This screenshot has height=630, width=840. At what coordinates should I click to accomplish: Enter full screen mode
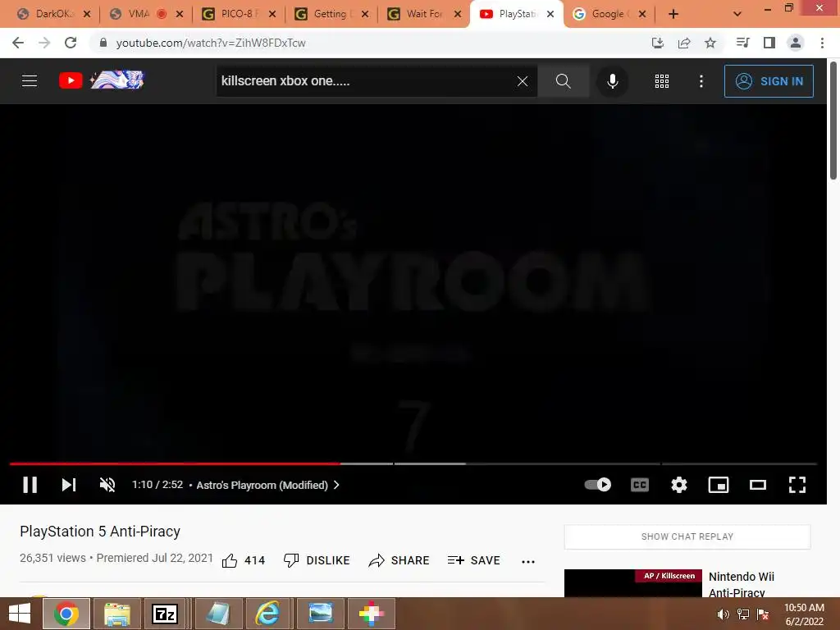pyautogui.click(x=797, y=485)
